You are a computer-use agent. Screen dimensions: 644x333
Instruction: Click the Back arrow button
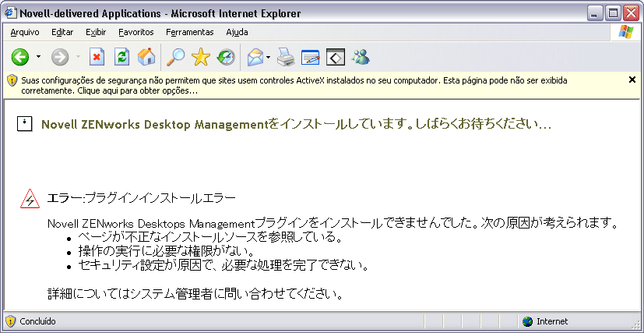tap(19, 57)
